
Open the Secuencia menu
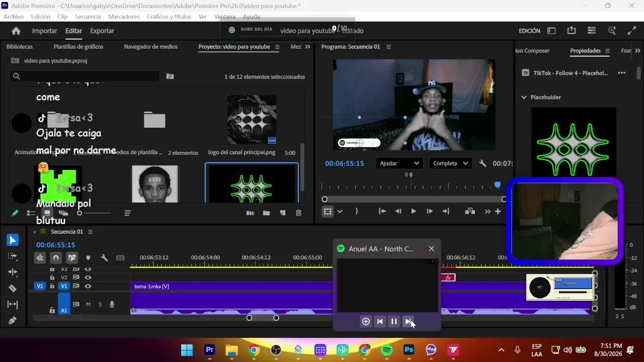pyautogui.click(x=88, y=17)
